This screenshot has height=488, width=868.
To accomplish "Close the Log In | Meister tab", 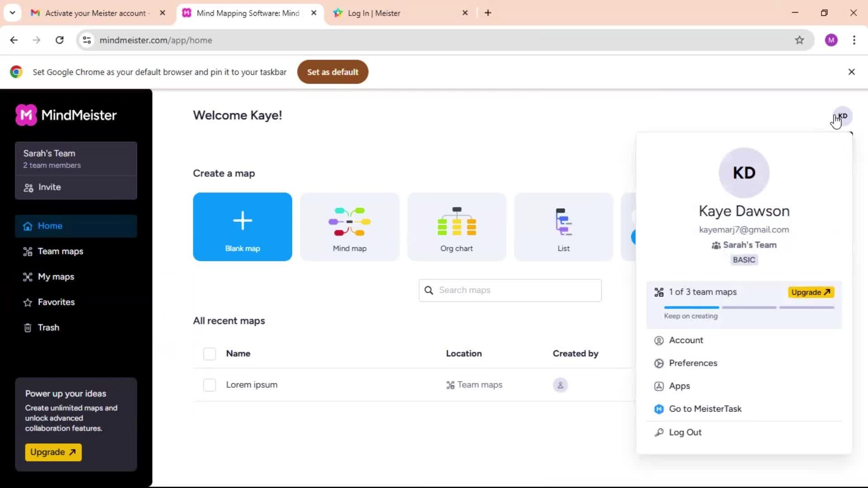I will [x=465, y=13].
